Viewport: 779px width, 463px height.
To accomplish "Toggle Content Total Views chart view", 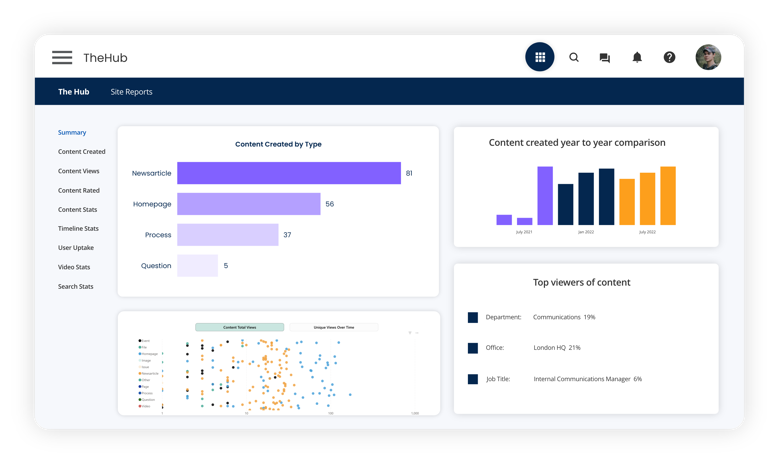I will click(x=239, y=327).
